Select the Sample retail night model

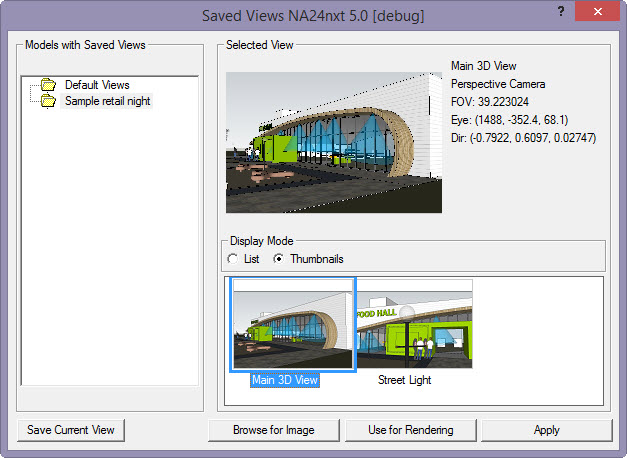108,101
